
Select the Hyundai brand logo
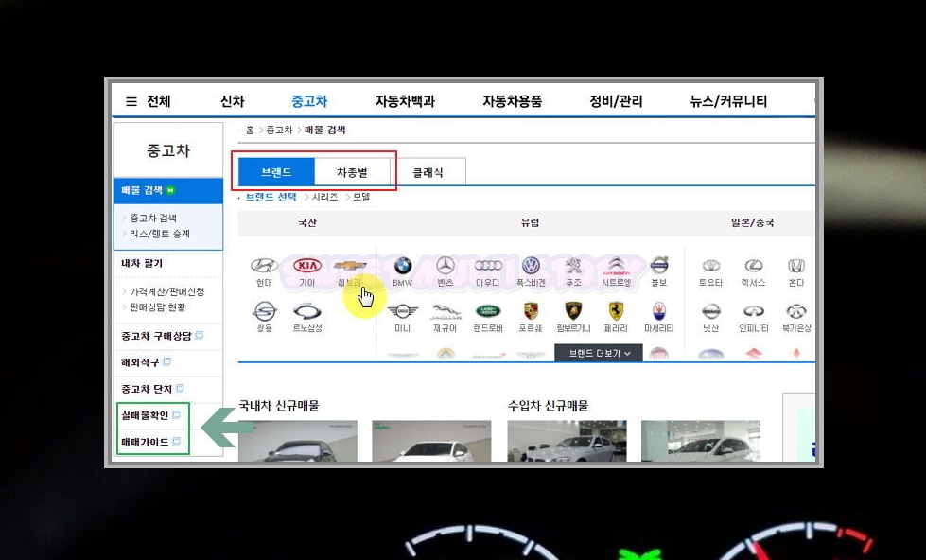point(264,265)
